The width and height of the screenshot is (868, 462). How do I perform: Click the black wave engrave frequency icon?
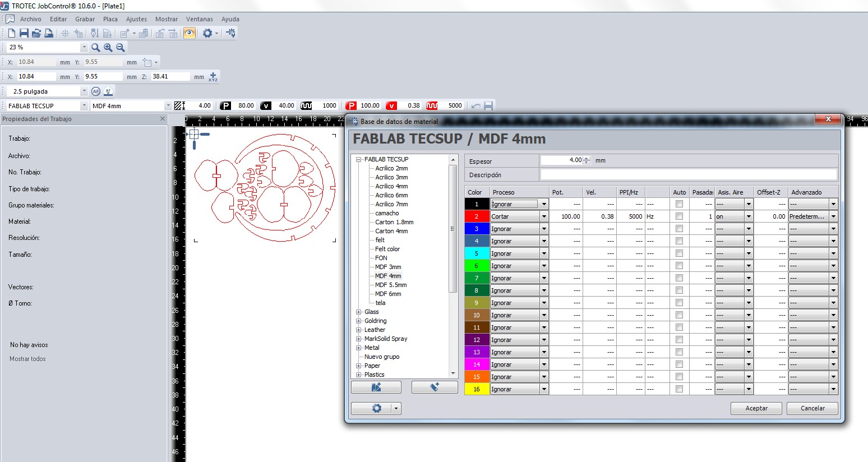pyautogui.click(x=306, y=105)
